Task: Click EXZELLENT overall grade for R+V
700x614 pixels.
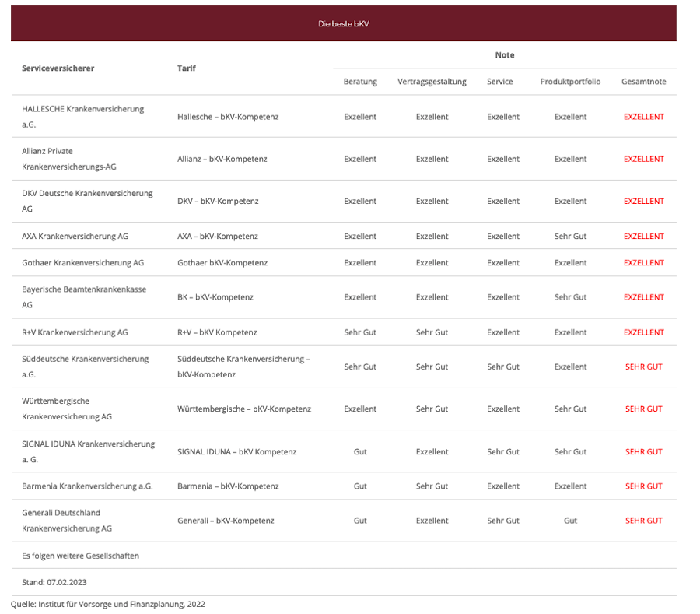Action: point(643,332)
